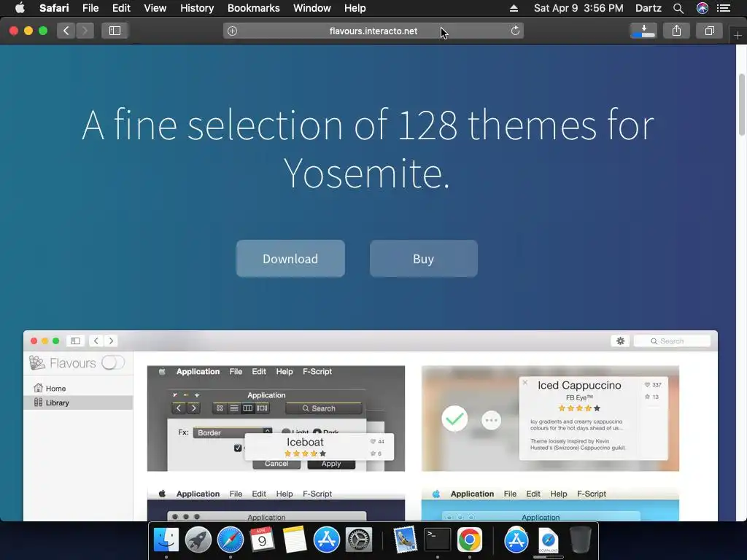Open Safari's Downloads button

(x=643, y=31)
